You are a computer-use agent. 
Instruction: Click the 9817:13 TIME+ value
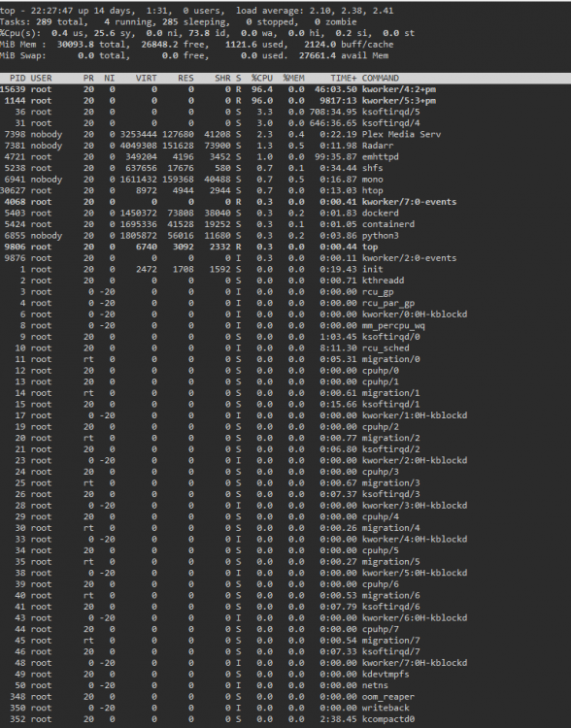coord(338,100)
